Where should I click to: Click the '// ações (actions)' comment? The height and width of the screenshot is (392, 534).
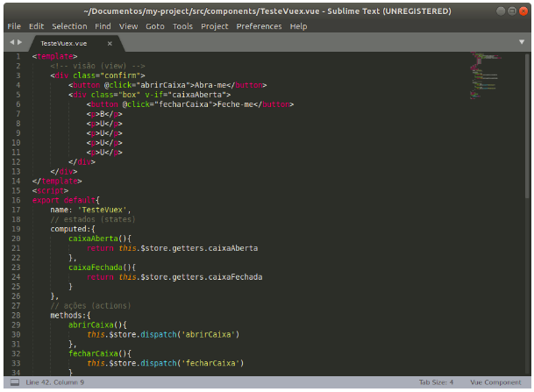click(x=90, y=306)
